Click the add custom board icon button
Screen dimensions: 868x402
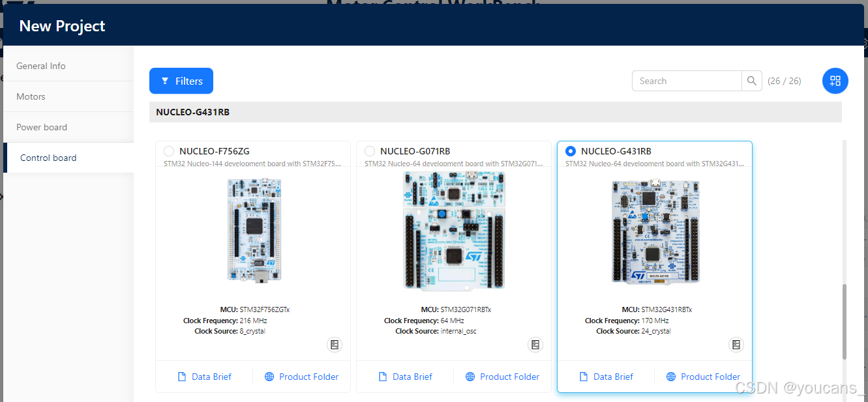tap(835, 81)
